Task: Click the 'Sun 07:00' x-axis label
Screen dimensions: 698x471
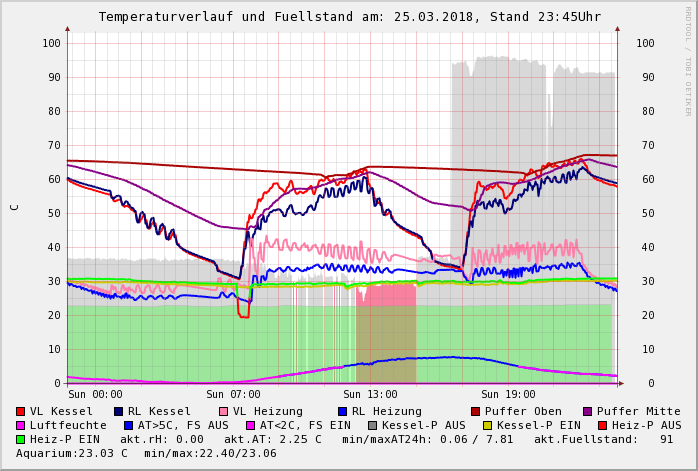Action: tap(233, 394)
